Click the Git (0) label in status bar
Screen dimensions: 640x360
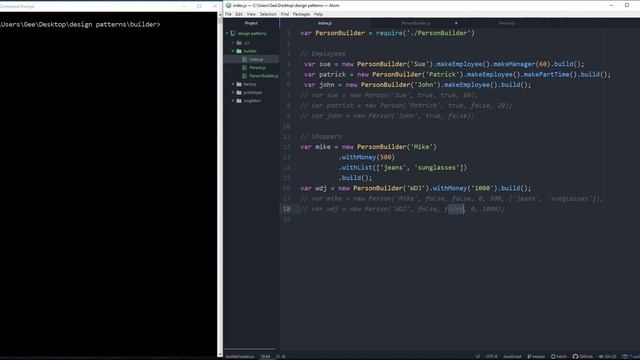point(610,356)
